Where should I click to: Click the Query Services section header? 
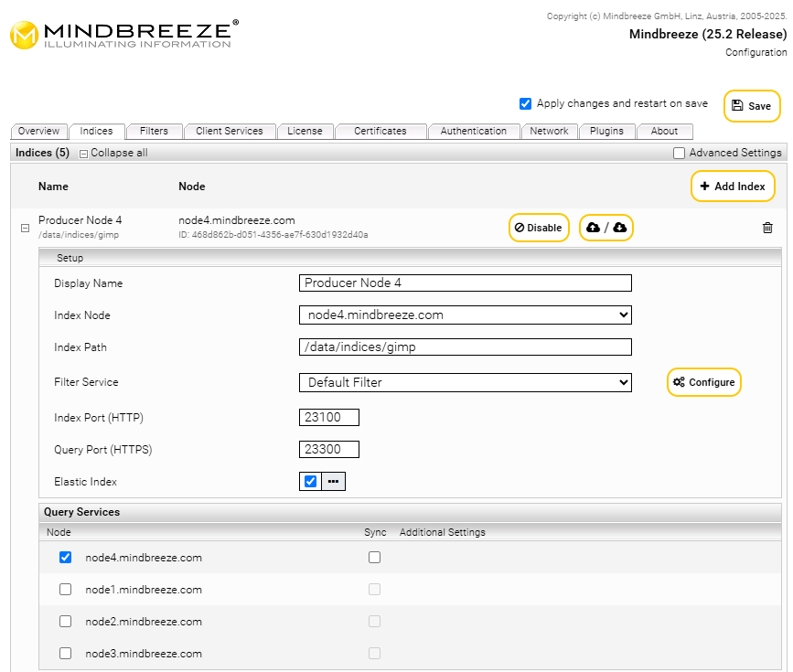pyautogui.click(x=410, y=512)
